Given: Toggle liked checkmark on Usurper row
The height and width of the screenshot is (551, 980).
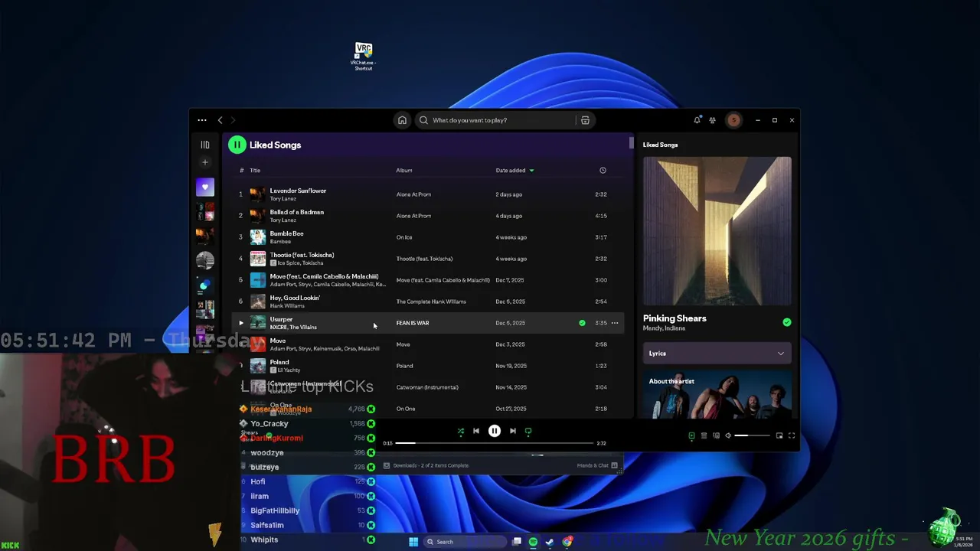Looking at the screenshot, I should tap(582, 323).
